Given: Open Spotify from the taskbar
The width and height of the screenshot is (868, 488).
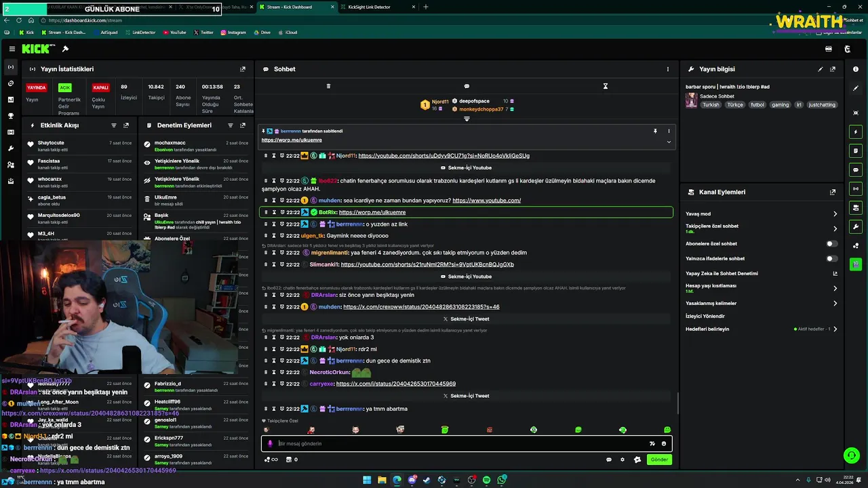Looking at the screenshot, I should (486, 480).
